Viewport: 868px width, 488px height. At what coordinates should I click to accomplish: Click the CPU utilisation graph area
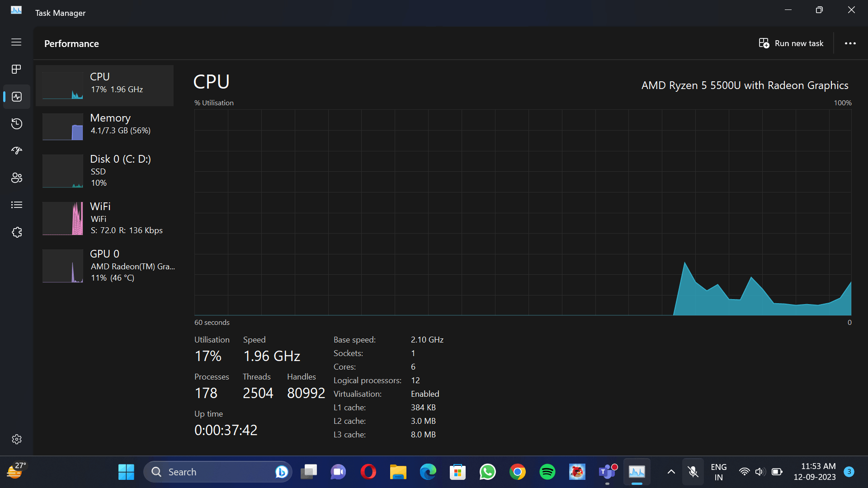(x=523, y=212)
